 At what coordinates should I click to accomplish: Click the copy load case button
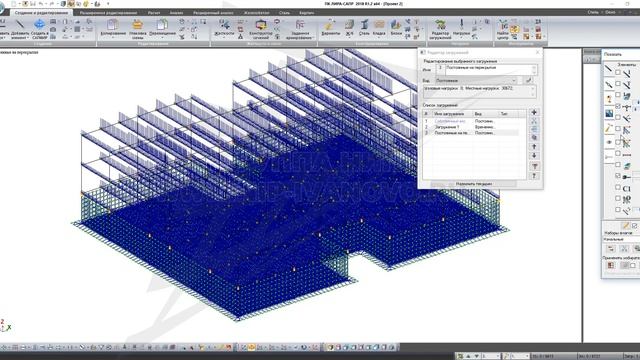534,138
